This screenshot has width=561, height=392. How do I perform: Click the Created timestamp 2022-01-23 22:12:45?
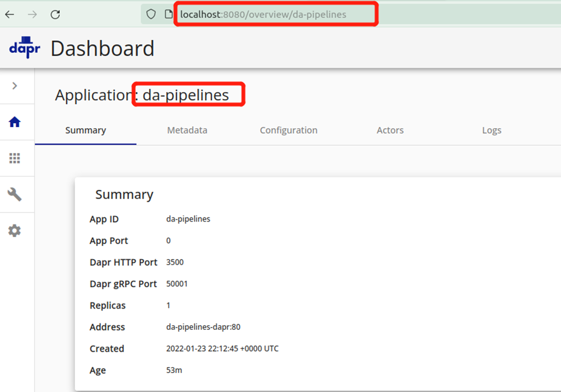202,349
